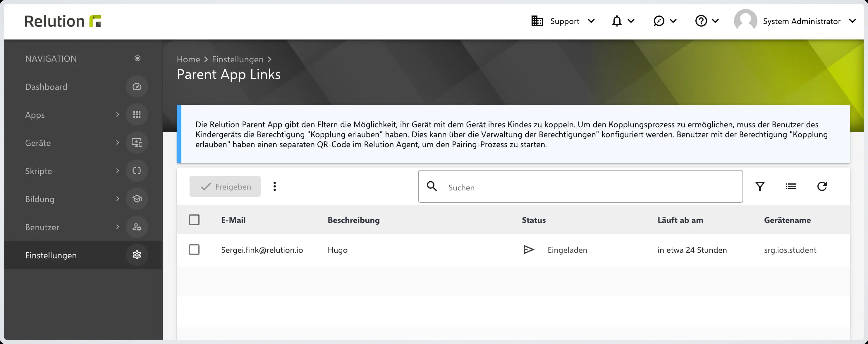The width and height of the screenshot is (868, 344).
Task: Open the list columns view icon
Action: coord(791,186)
